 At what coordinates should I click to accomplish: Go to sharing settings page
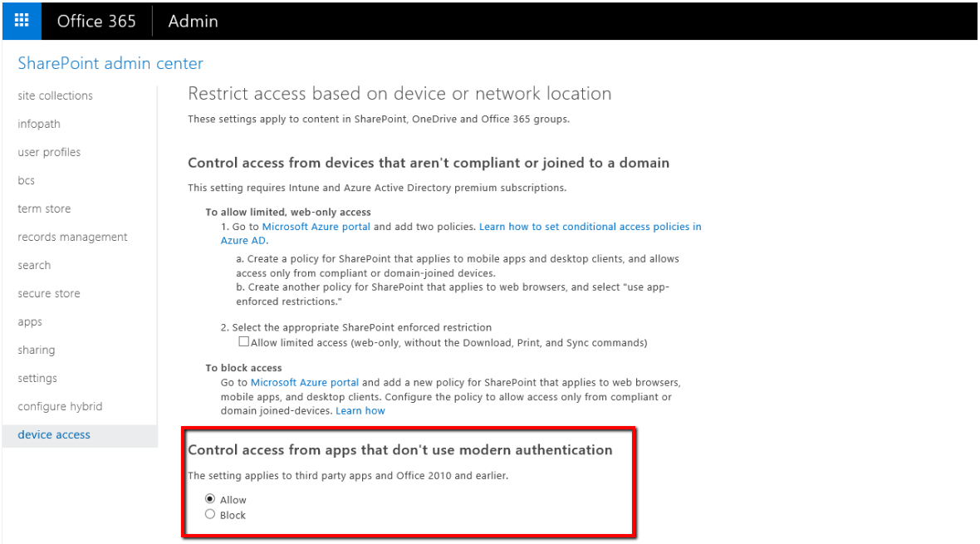[37, 350]
